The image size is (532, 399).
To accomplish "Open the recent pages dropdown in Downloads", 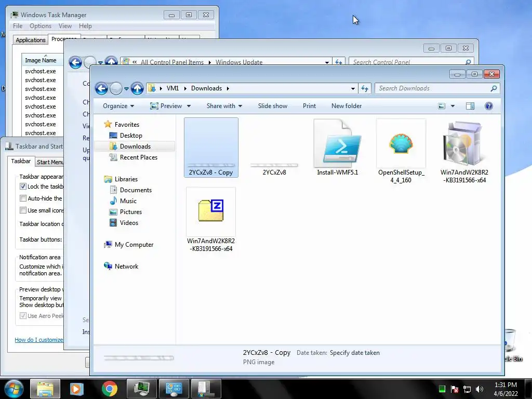I will pos(126,88).
